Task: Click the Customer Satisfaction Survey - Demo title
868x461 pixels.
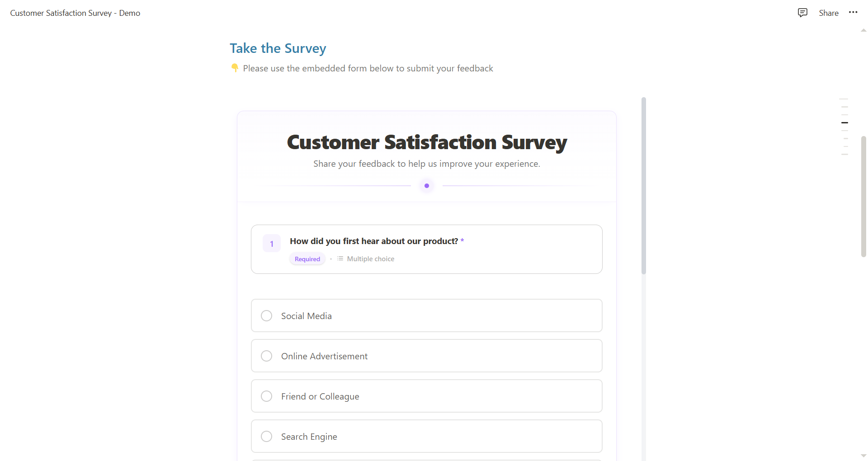Action: [x=75, y=13]
